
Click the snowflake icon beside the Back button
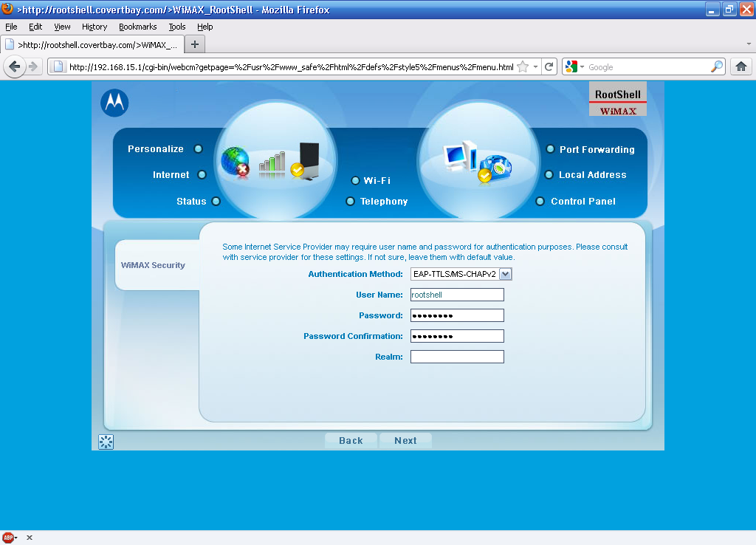click(x=106, y=442)
